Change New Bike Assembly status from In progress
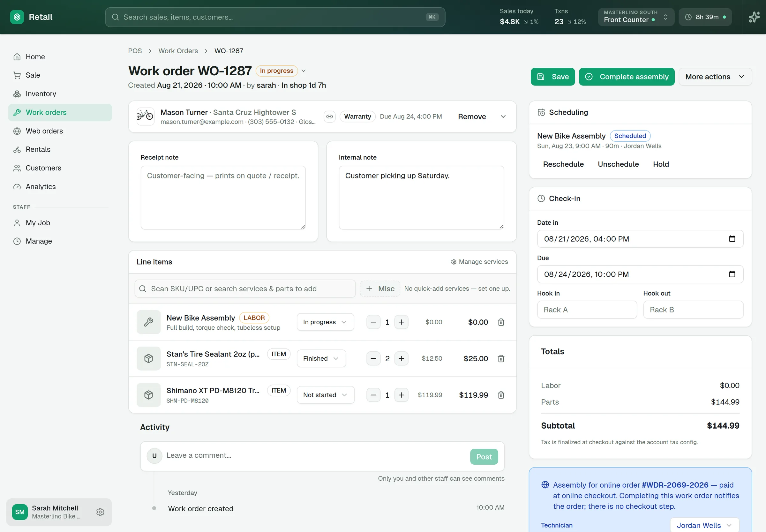 click(325, 322)
